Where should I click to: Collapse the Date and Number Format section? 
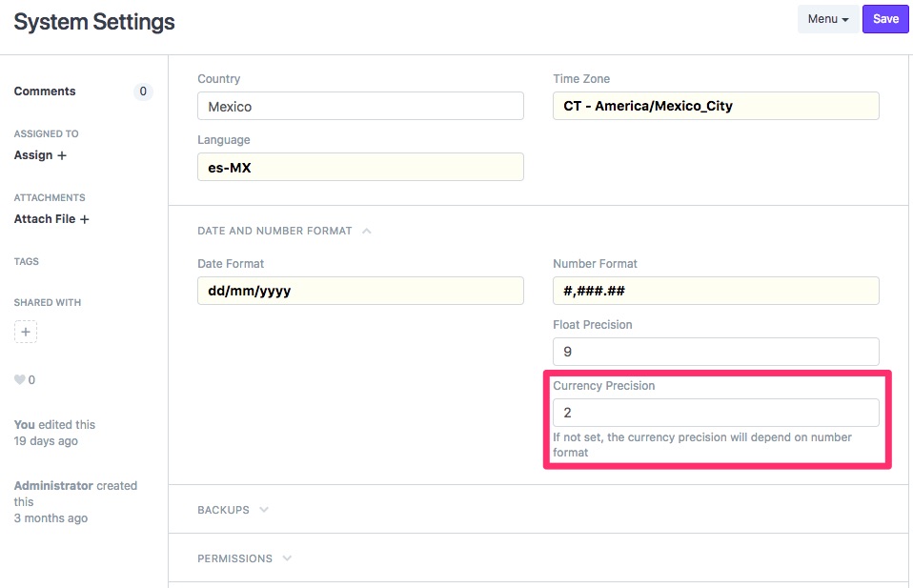[369, 230]
